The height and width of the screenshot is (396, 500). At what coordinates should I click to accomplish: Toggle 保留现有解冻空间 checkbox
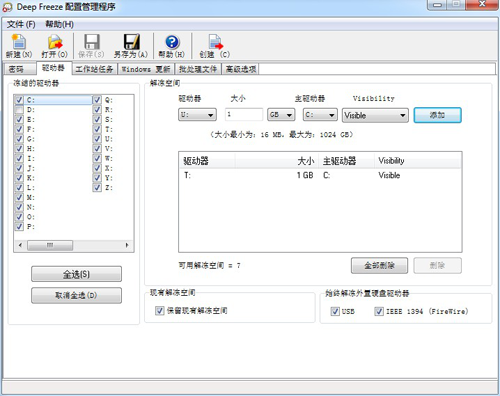pos(160,311)
